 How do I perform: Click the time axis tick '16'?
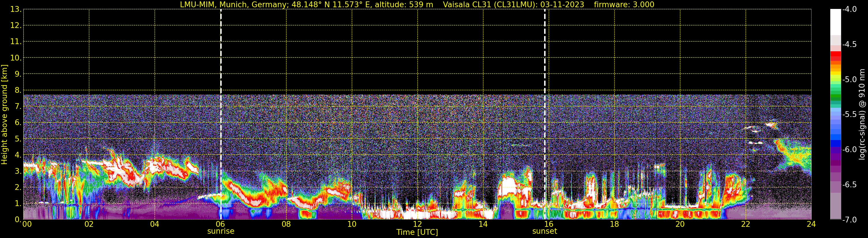[549, 224]
